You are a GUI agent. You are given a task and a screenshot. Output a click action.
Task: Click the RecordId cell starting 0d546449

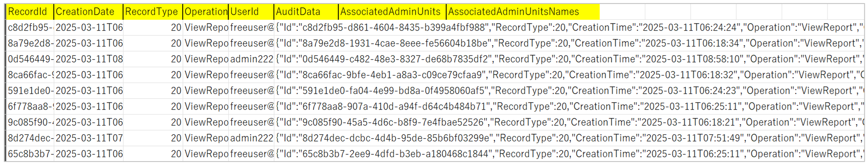[30, 59]
